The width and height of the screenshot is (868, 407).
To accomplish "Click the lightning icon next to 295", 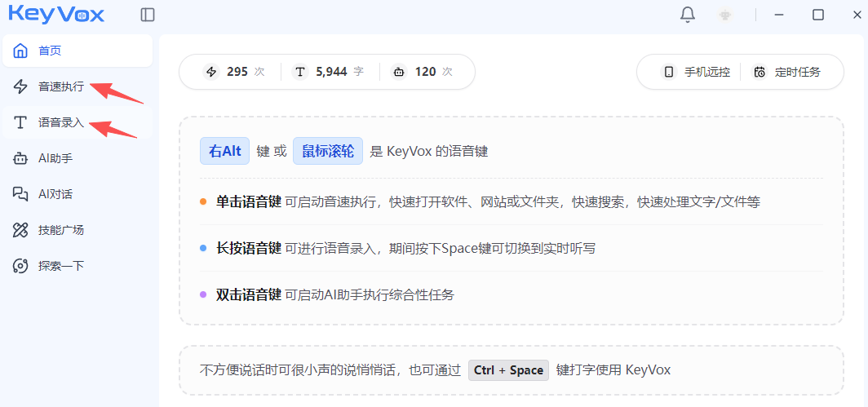I will [x=211, y=72].
